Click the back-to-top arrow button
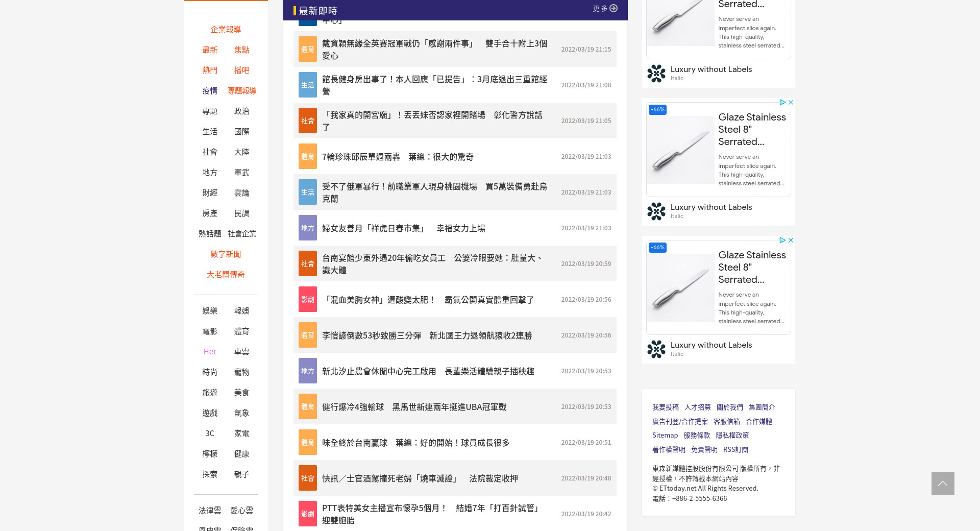980x531 pixels. (942, 484)
